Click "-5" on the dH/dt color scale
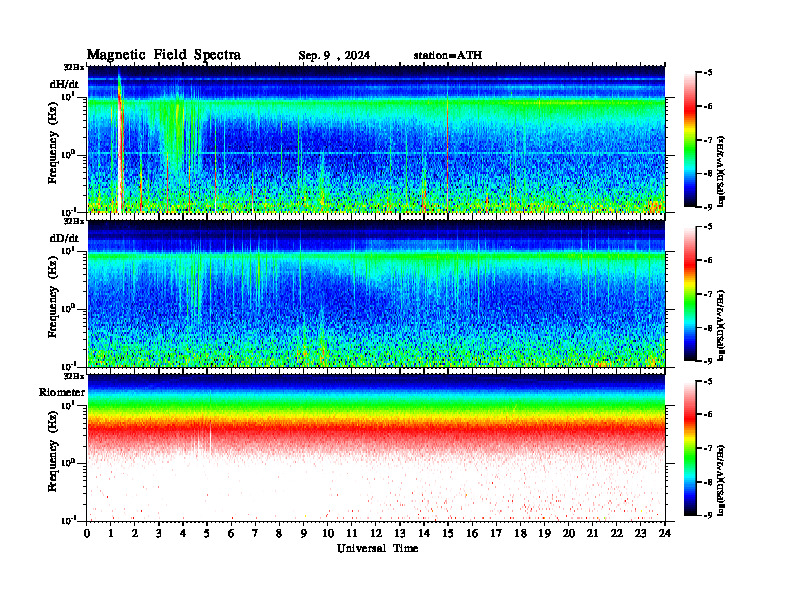Screen dimensions: 792x612 tap(708, 73)
